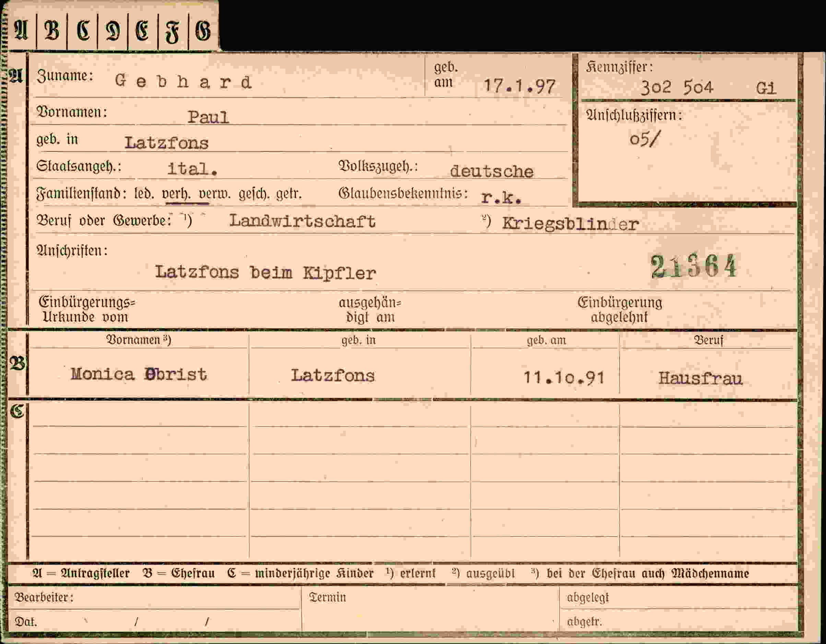The image size is (826, 644).
Task: Click the birth date '17.1.97'
Action: (520, 86)
